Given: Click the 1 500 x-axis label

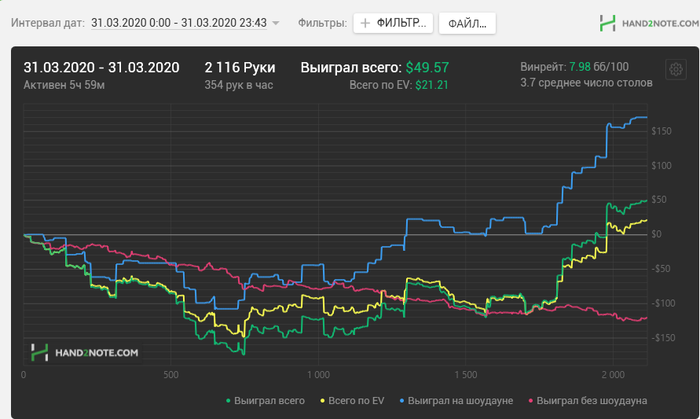Looking at the screenshot, I should [x=466, y=375].
